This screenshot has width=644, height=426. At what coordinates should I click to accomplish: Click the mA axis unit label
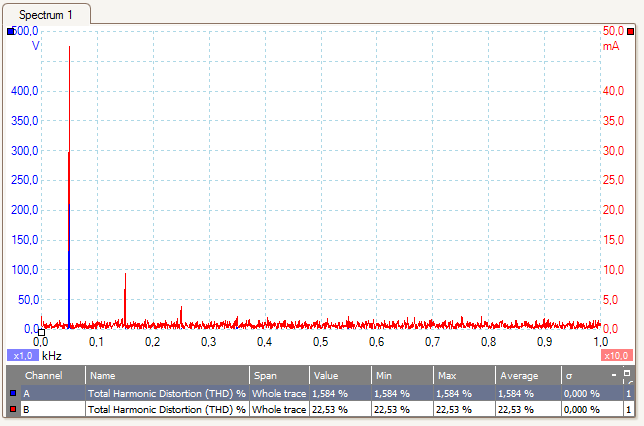(610, 46)
